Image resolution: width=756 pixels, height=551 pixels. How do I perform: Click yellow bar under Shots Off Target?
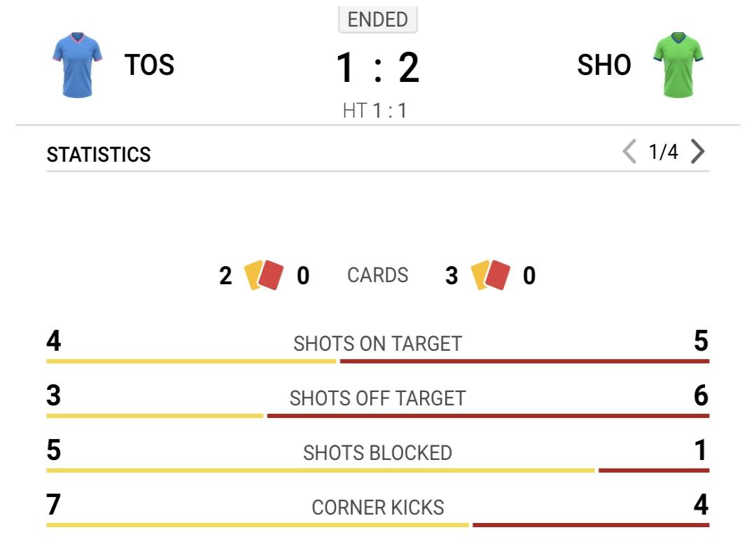pyautogui.click(x=155, y=416)
